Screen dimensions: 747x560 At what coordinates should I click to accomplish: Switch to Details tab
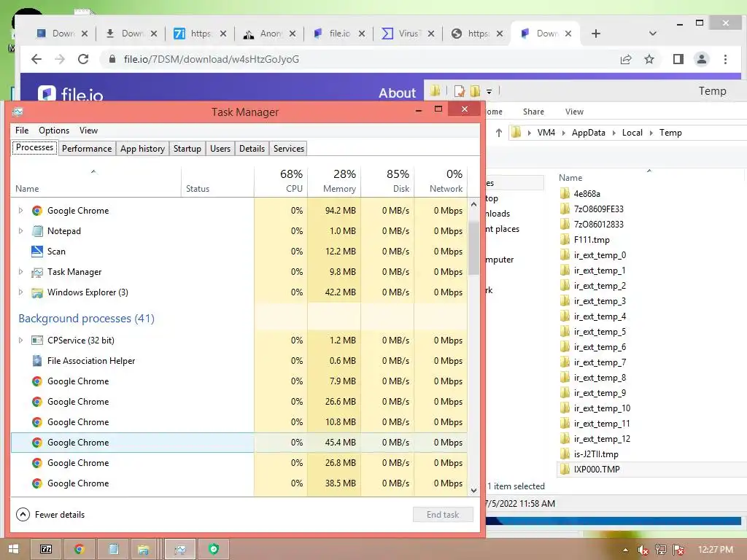click(x=252, y=149)
